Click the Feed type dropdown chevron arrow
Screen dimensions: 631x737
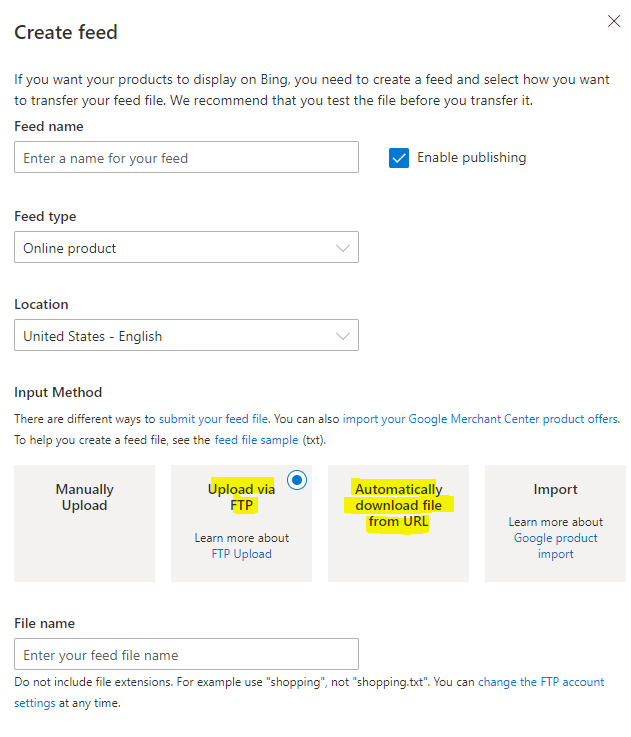click(343, 248)
